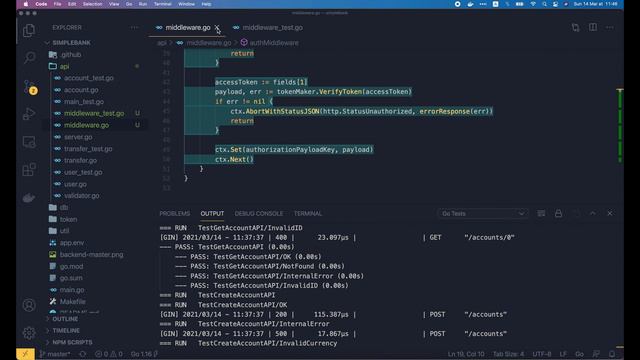Open the Terminal menu in menu bar
This screenshot has width=640, height=360.
(162, 4)
